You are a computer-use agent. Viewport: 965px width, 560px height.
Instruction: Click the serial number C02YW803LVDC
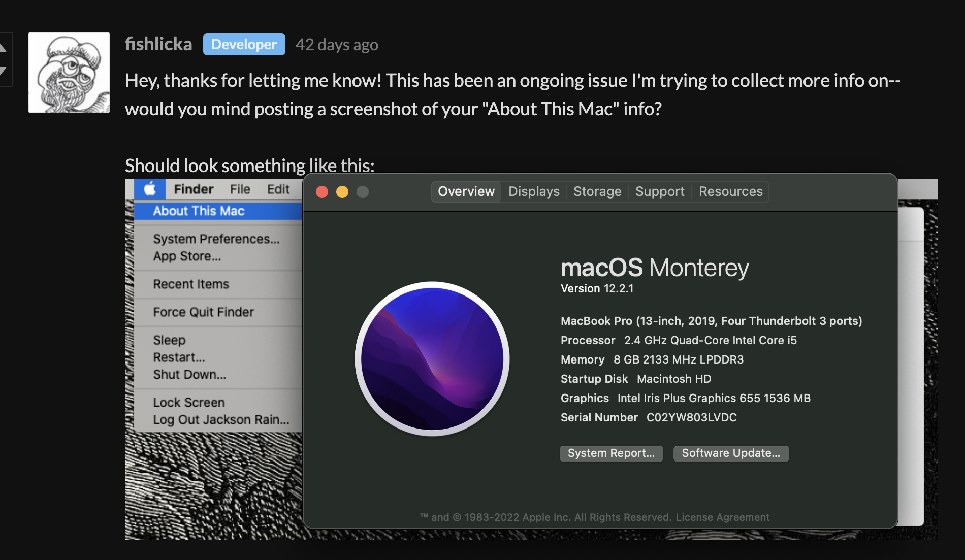[691, 417]
